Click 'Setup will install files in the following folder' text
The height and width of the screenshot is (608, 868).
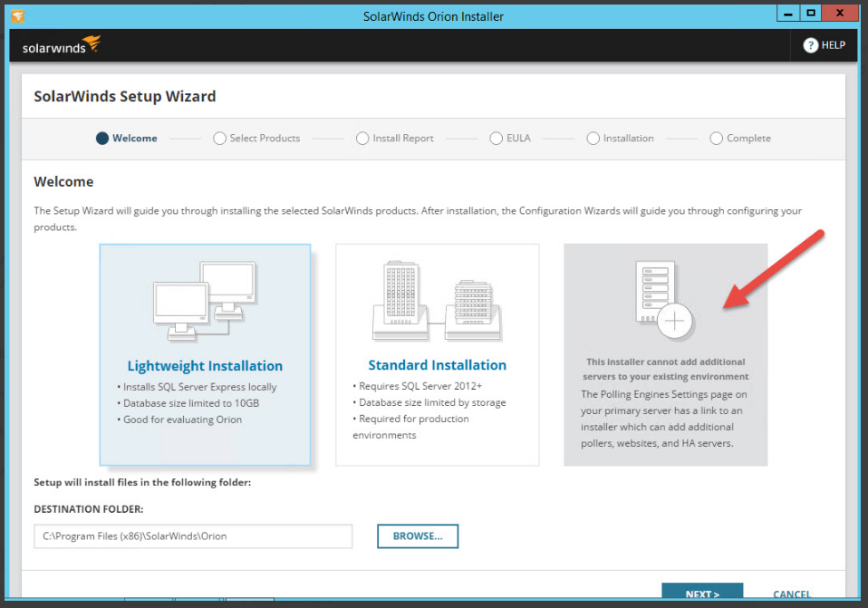[x=142, y=482]
